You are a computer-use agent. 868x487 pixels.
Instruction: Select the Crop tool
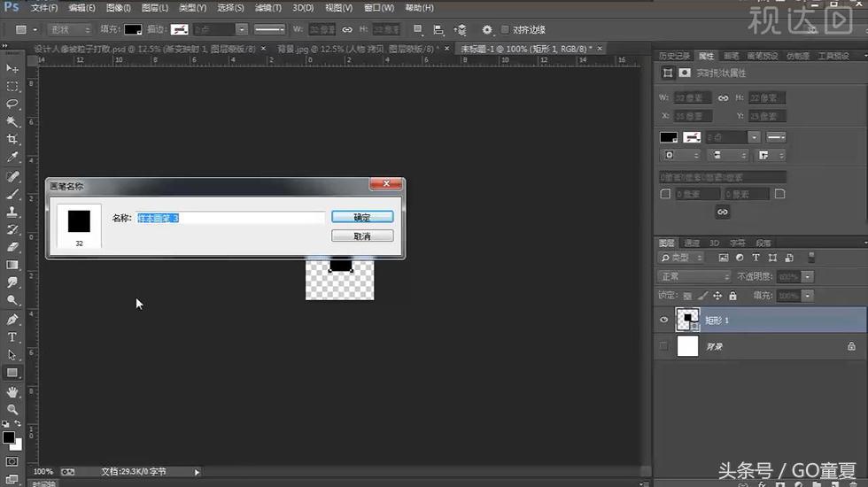12,139
